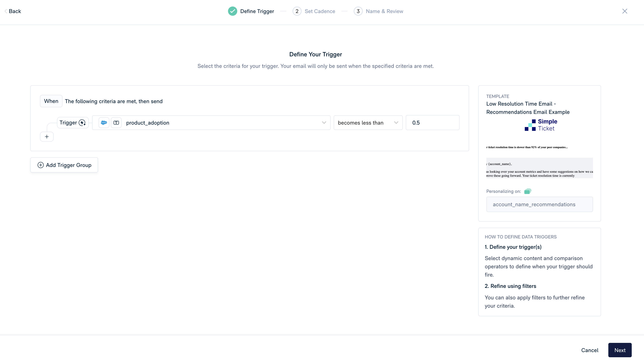Go back using the Back arrow
The width and height of the screenshot is (644, 363).
coord(12,11)
